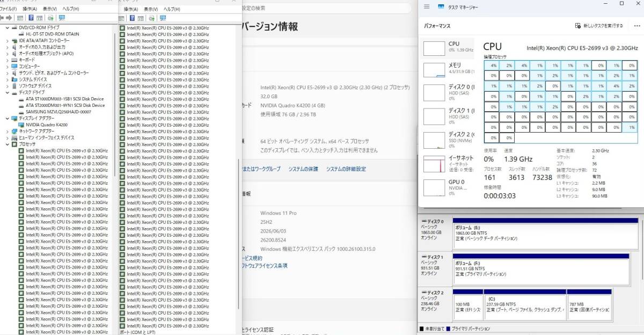Image resolution: width=644 pixels, height=335 pixels.
Task: Open システムの保護 link in Settings
Action: (x=303, y=169)
